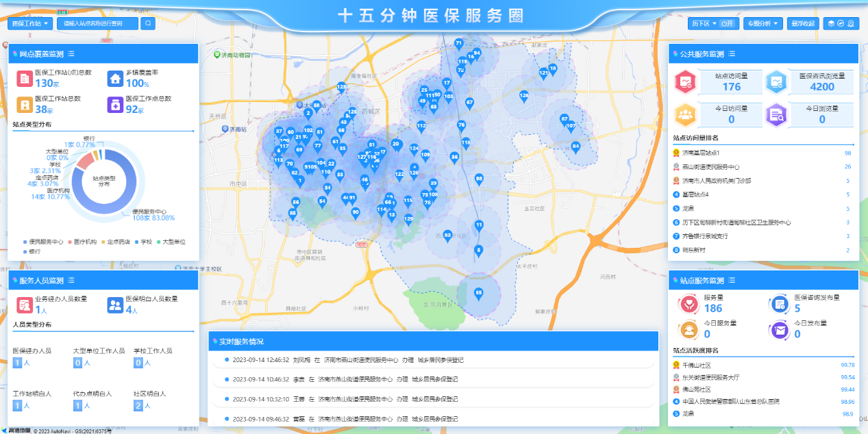Viewport: 868px width, 434px height.
Task: Select 济南基层站点1 in the visit ranking list
Action: click(701, 153)
